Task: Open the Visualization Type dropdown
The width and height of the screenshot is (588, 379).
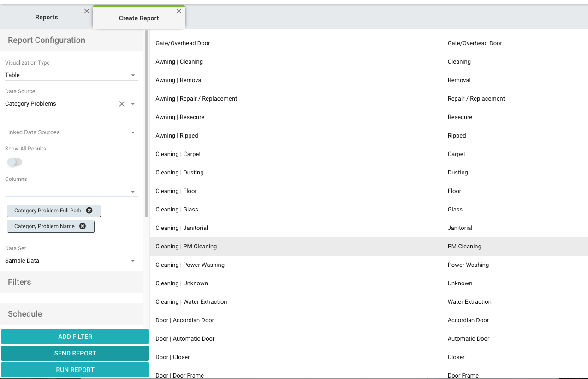Action: tap(133, 75)
